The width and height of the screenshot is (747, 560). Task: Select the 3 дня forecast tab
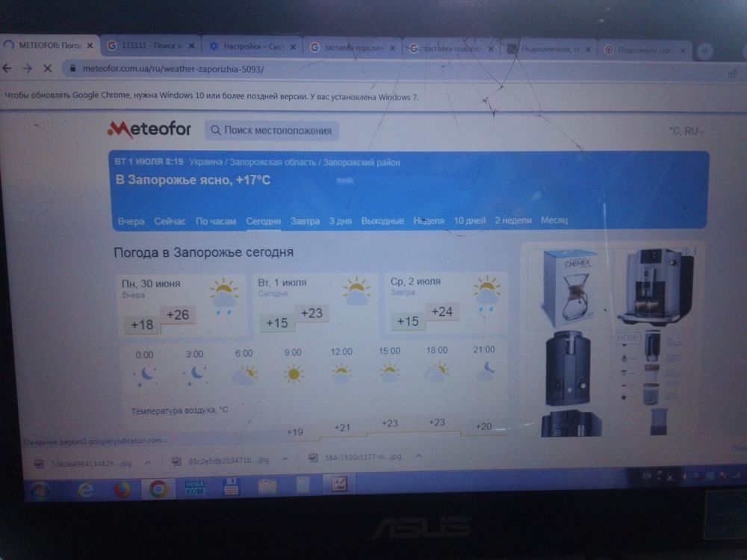(x=340, y=221)
